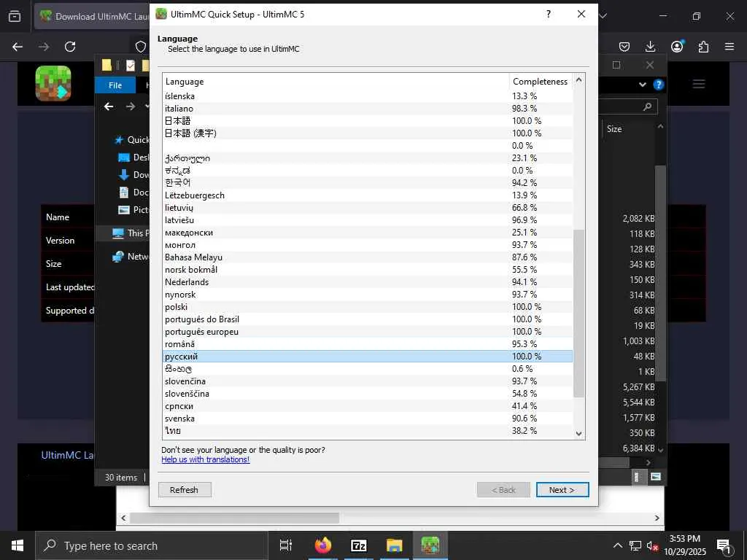Select latviešu language row
This screenshot has height=560, width=747.
point(368,220)
